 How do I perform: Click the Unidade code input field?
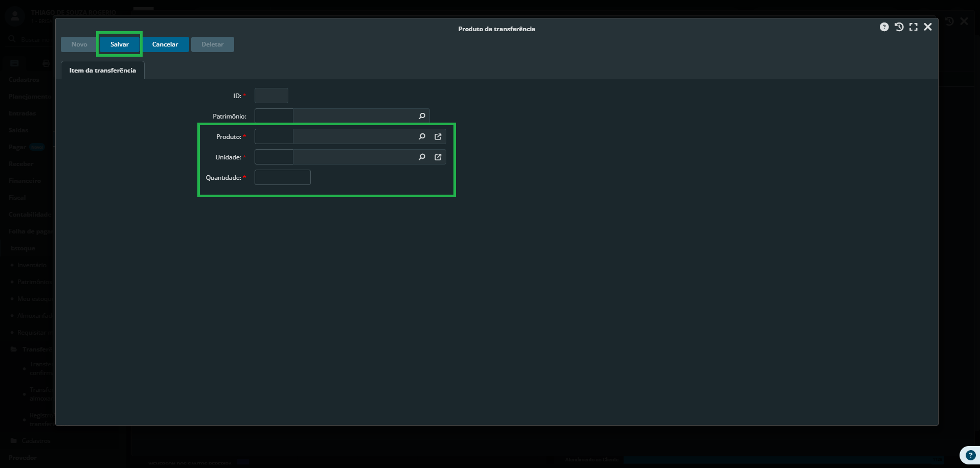coord(274,157)
